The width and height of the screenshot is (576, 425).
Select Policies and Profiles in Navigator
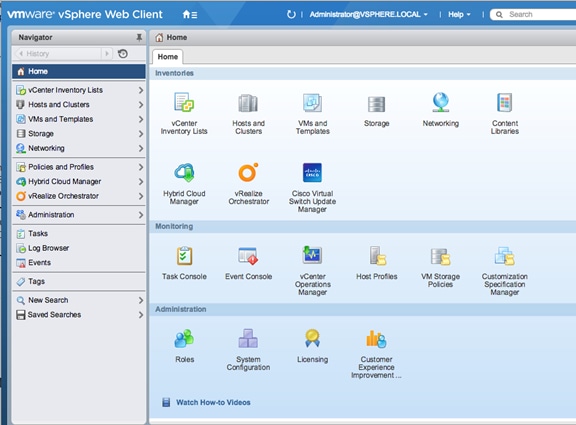79,167
